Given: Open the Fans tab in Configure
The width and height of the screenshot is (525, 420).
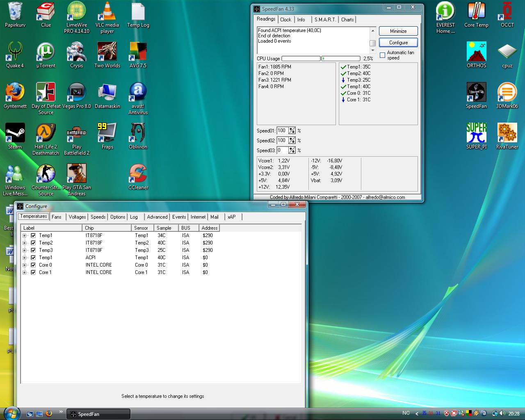Looking at the screenshot, I should pyautogui.click(x=57, y=217).
